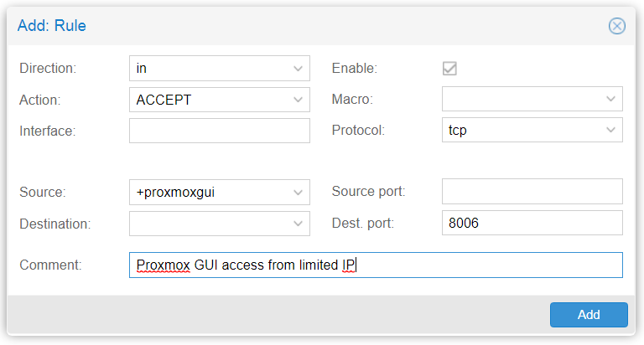Viewport: 644px width, 345px height.
Task: Expand the Destination dropdown arrow
Action: coord(299,224)
